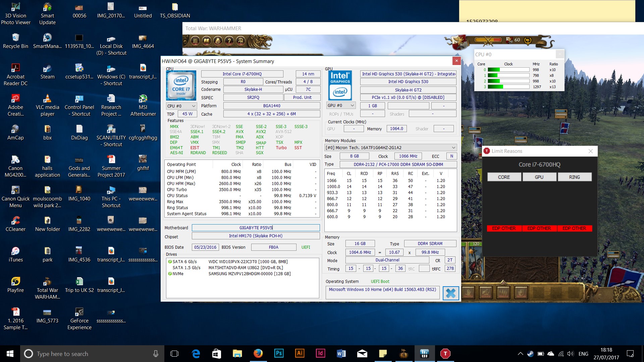Click the Intel Graphics logo

click(x=340, y=86)
